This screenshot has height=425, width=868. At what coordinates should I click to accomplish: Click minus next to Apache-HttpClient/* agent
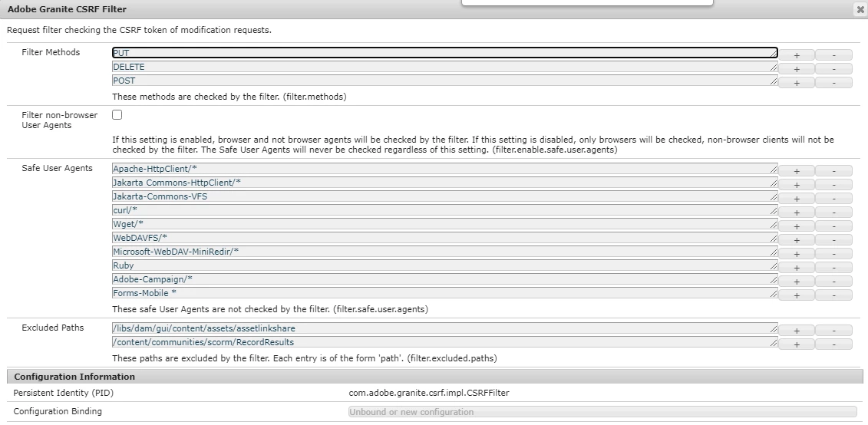click(833, 170)
